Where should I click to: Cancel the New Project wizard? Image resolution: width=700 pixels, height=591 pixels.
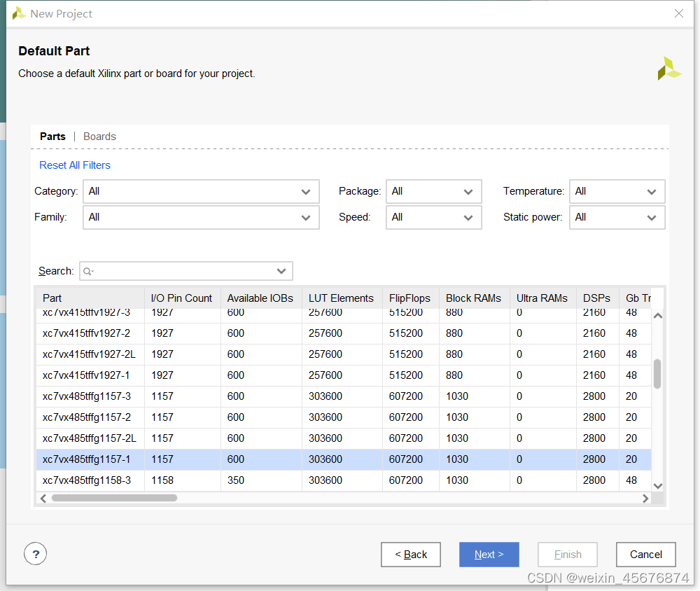[645, 555]
